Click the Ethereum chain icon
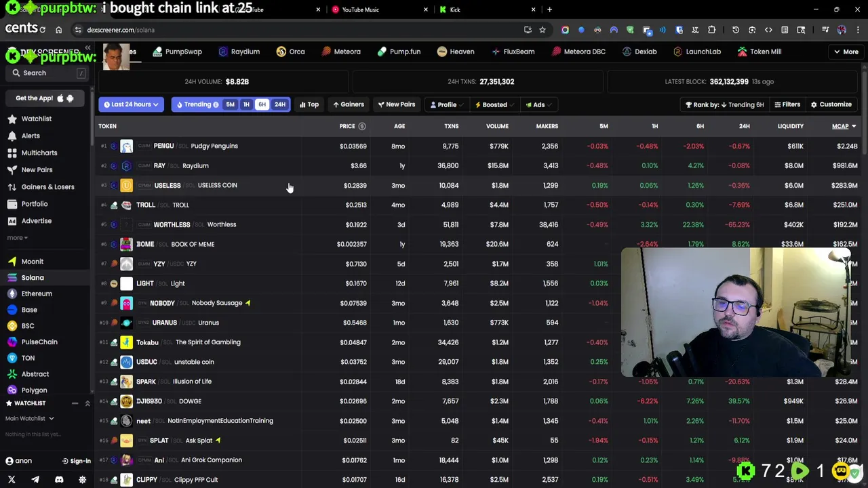 [12, 293]
